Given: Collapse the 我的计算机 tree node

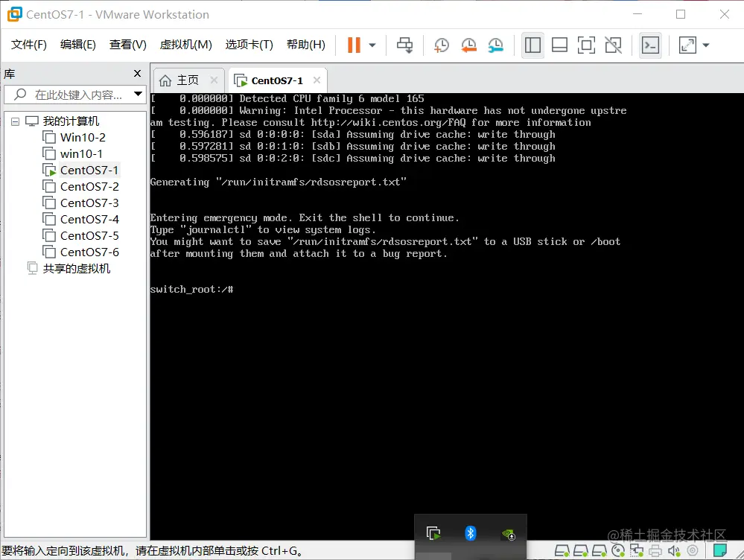Looking at the screenshot, I should [15, 121].
